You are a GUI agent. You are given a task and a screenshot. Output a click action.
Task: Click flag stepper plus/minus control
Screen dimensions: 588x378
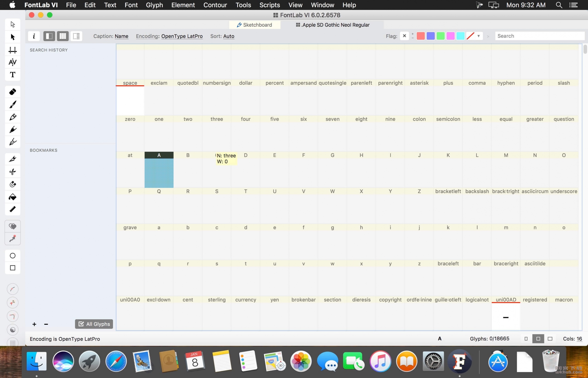pos(413,36)
